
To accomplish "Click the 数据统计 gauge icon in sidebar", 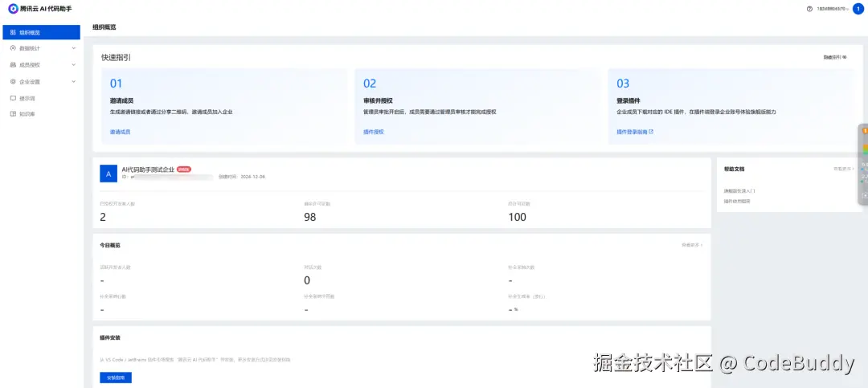I will click(x=13, y=48).
